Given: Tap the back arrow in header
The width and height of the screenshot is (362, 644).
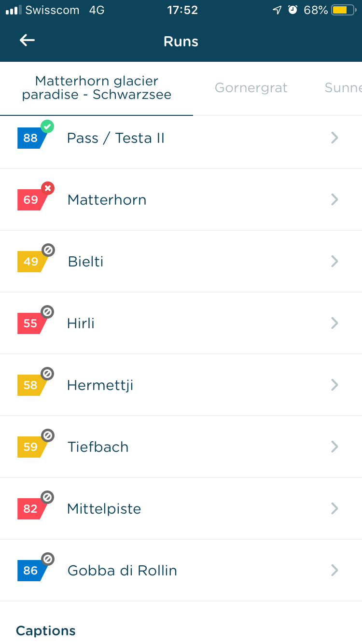Looking at the screenshot, I should (x=27, y=41).
